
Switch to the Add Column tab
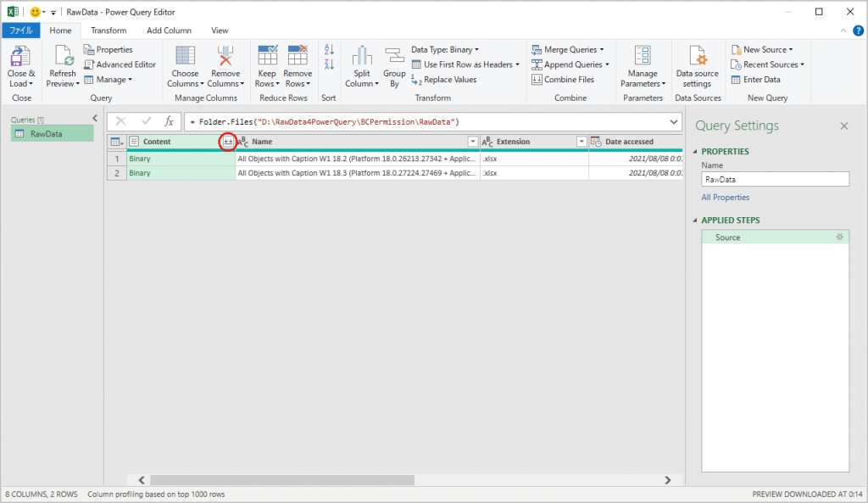click(x=169, y=31)
